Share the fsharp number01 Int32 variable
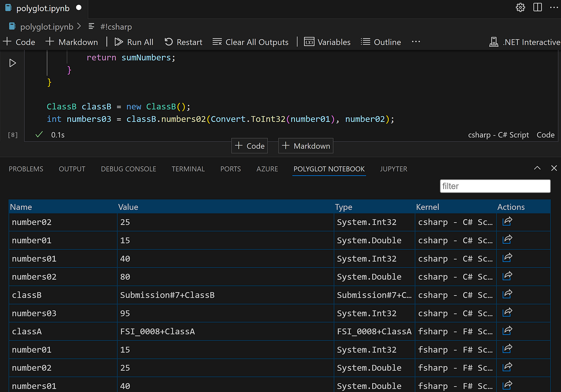The height and width of the screenshot is (392, 561). pos(507,349)
